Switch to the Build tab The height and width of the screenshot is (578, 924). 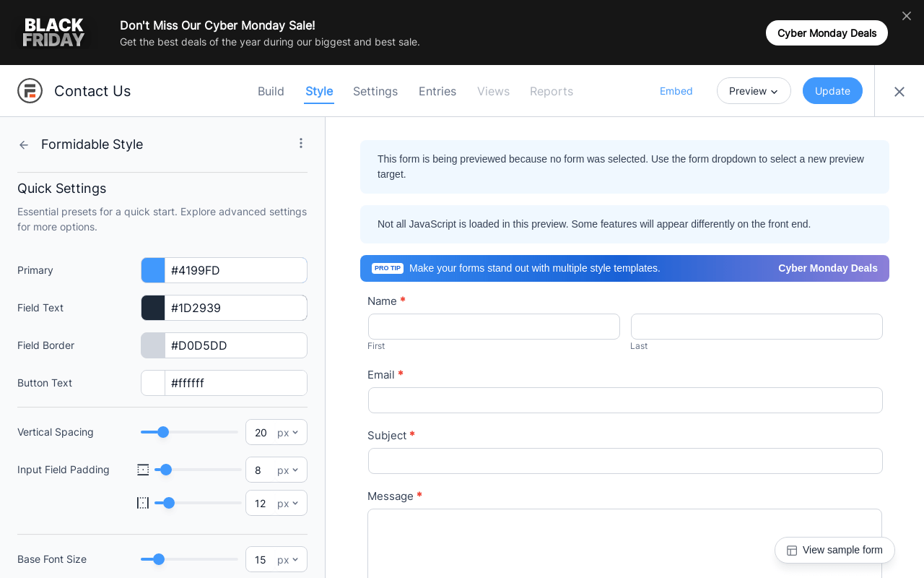(271, 91)
